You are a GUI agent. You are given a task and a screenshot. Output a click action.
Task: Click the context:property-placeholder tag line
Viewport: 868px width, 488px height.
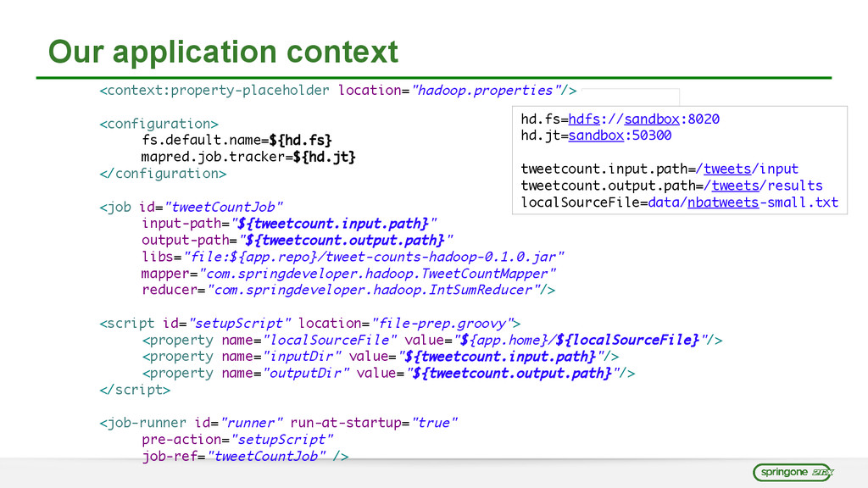[x=337, y=90]
